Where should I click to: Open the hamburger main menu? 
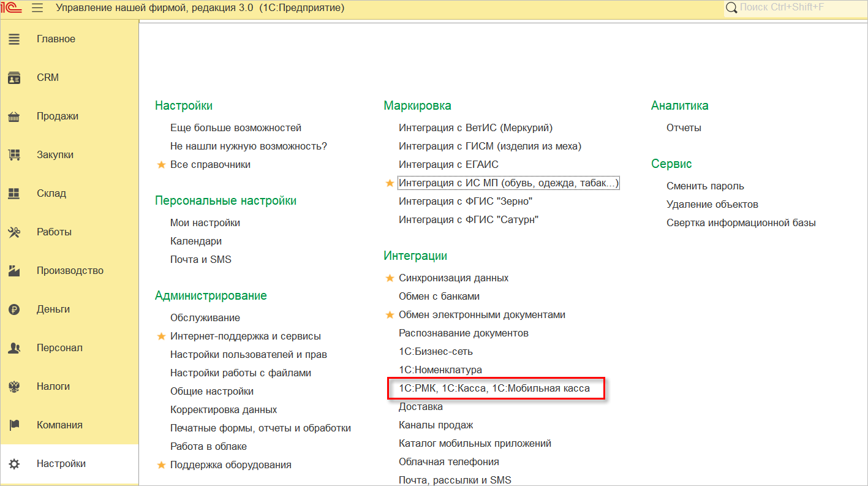[x=37, y=8]
